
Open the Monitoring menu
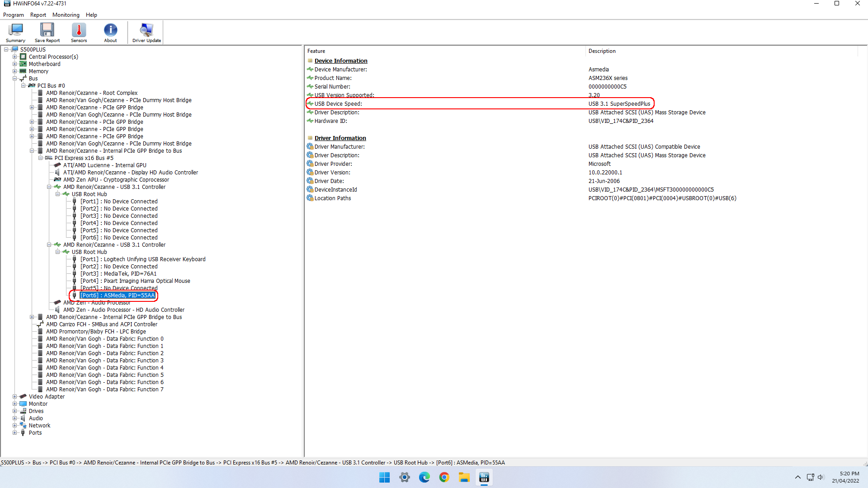(66, 15)
